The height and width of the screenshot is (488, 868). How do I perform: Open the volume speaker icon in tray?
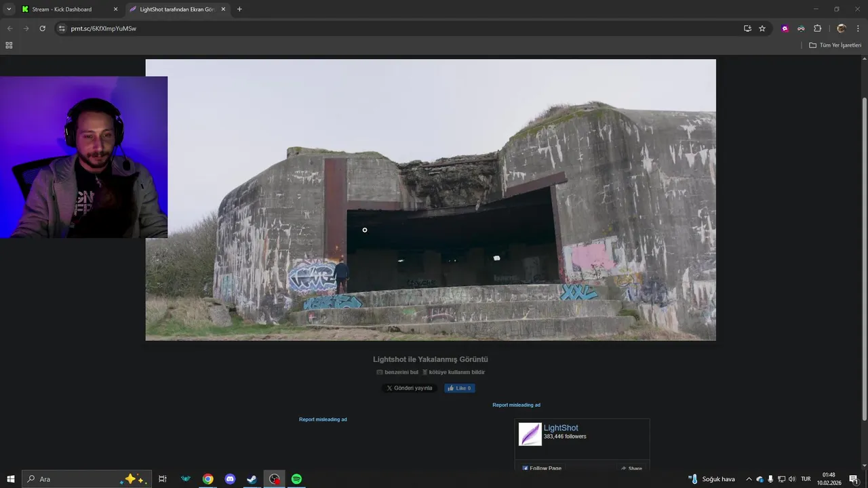pos(791,479)
